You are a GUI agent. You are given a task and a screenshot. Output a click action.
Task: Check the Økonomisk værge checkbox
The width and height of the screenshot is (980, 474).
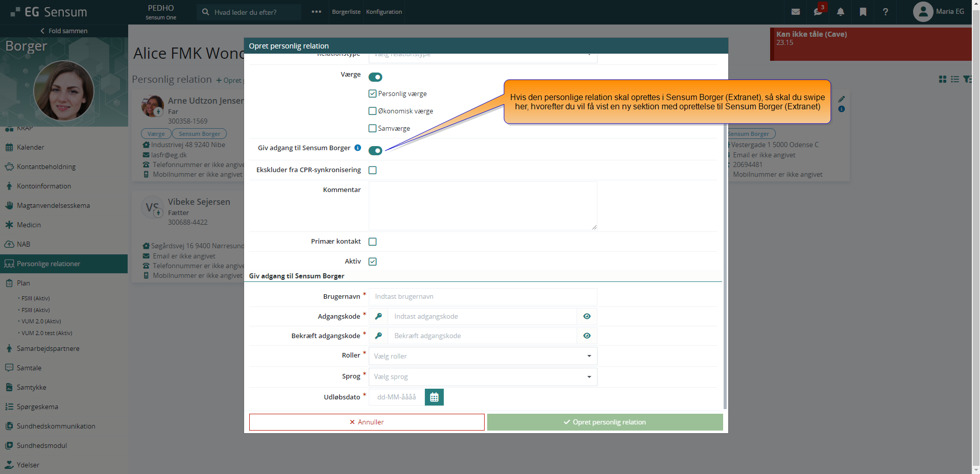pos(373,111)
